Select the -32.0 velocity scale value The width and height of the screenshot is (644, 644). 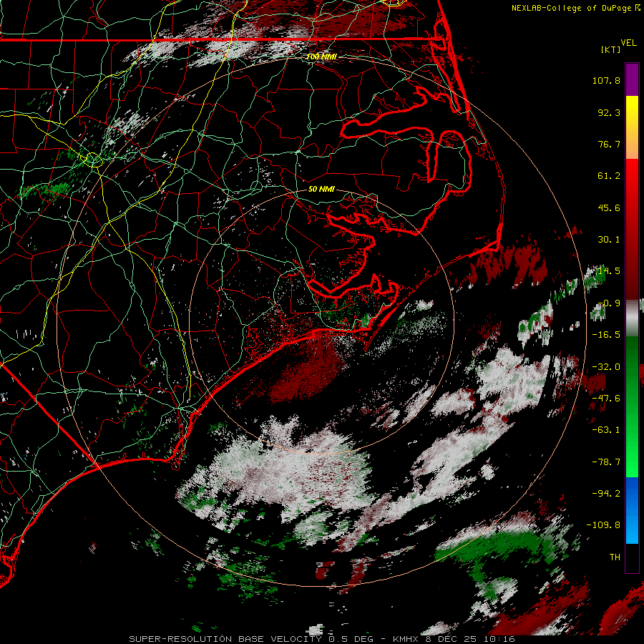coord(606,367)
